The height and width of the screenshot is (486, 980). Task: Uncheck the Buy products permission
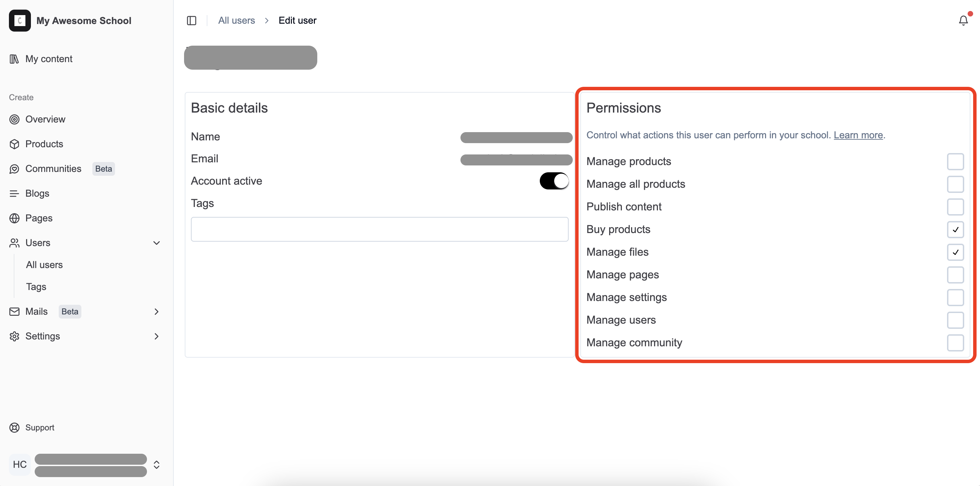[x=955, y=229]
